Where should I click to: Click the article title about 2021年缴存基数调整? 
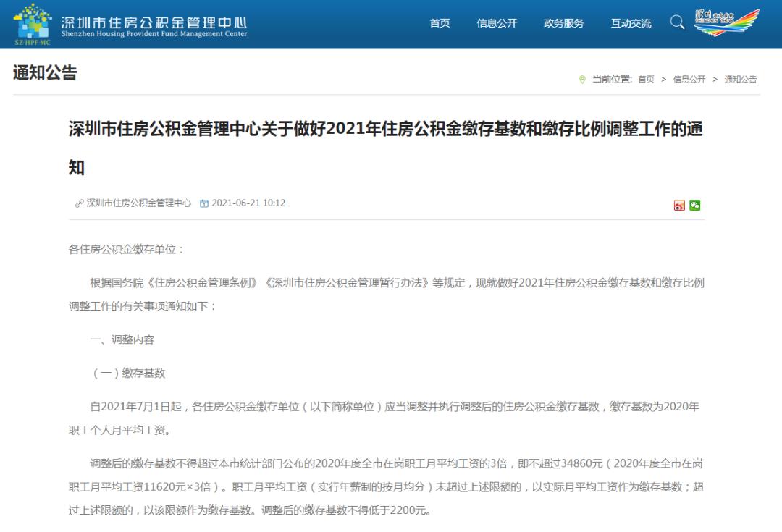click(385, 130)
